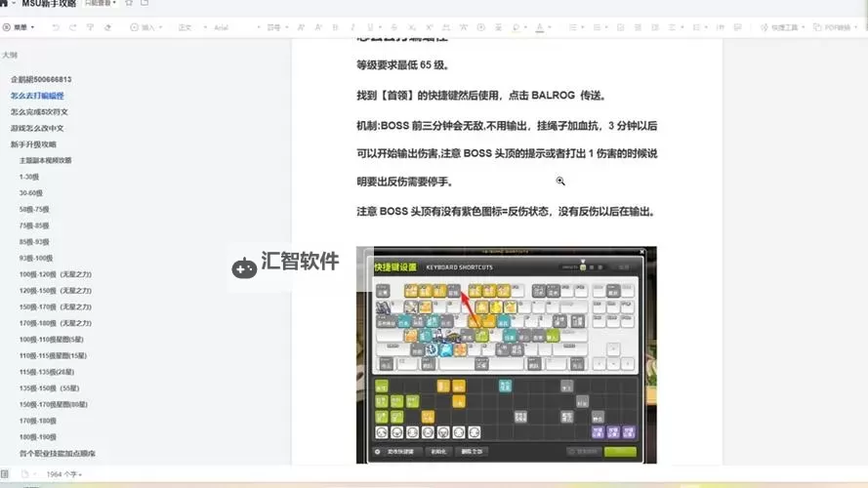Screen dimensions: 868x488
Task: Jump to outline entry 135级-150级 (55星)
Action: (x=49, y=387)
